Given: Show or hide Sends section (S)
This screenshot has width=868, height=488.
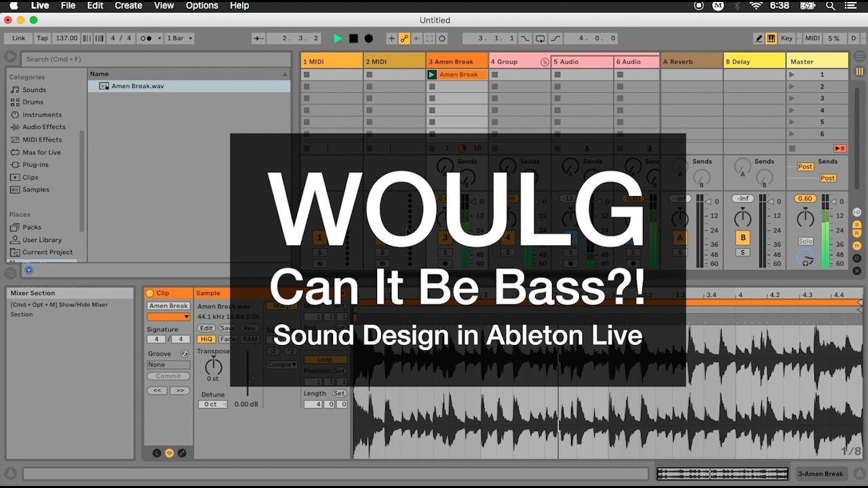Looking at the screenshot, I should tap(857, 224).
